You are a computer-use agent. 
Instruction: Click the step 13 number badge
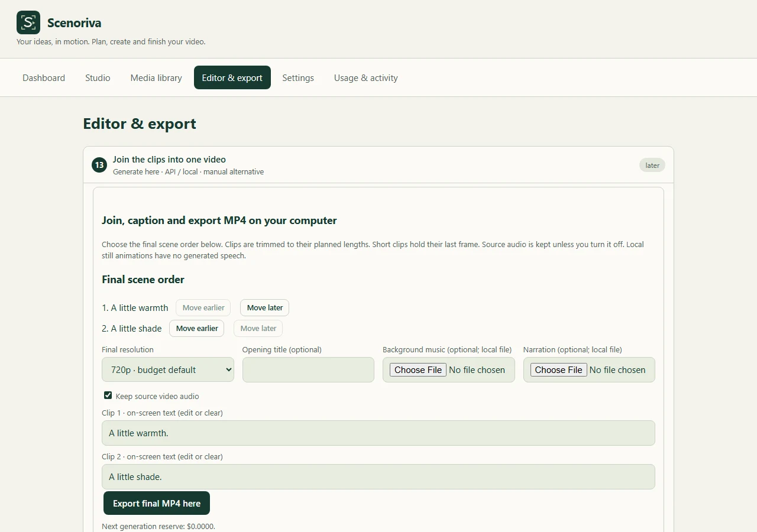(x=99, y=165)
